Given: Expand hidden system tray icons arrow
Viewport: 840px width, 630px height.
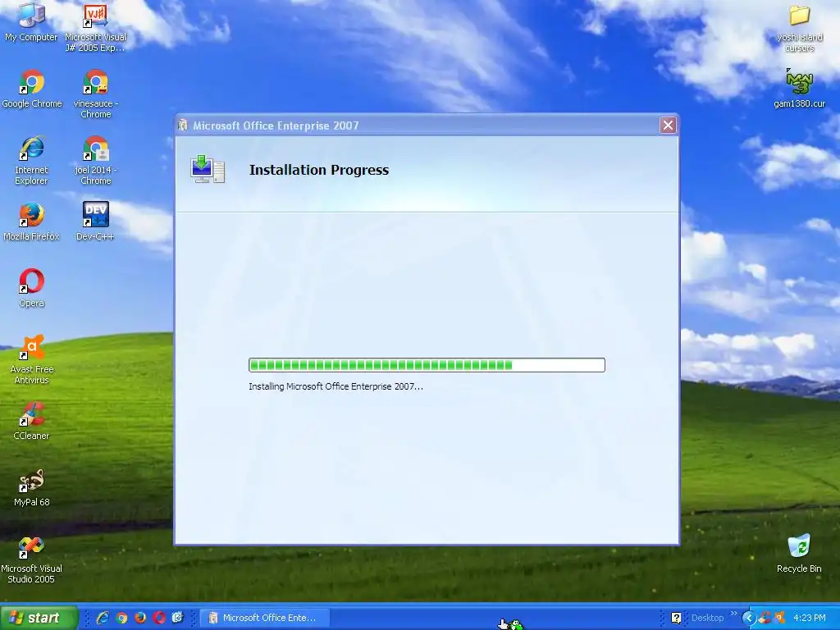Looking at the screenshot, I should (x=749, y=618).
